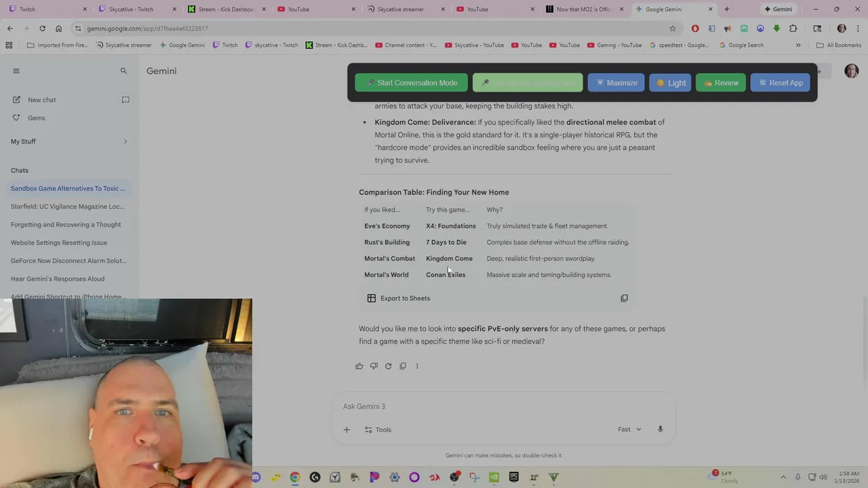Screen dimensions: 868x488
Task: Click the address bar URL
Action: point(147,28)
